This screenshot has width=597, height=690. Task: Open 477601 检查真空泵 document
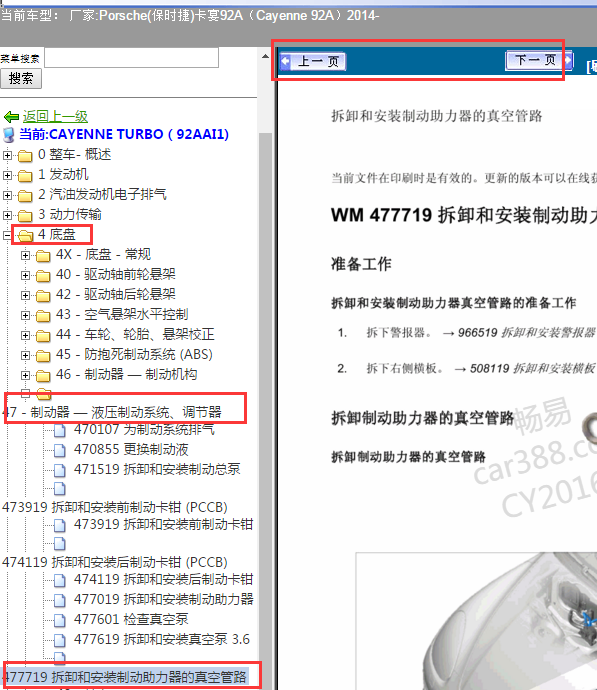point(131,620)
